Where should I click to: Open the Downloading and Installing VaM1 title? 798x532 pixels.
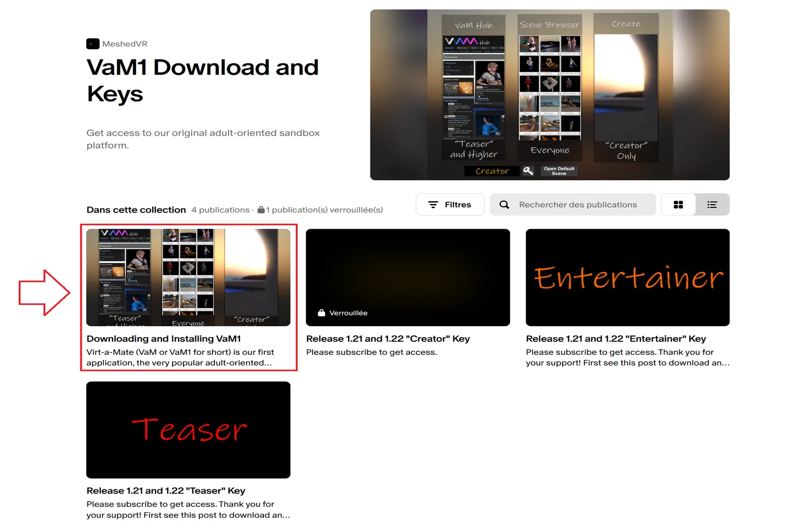[164, 339]
